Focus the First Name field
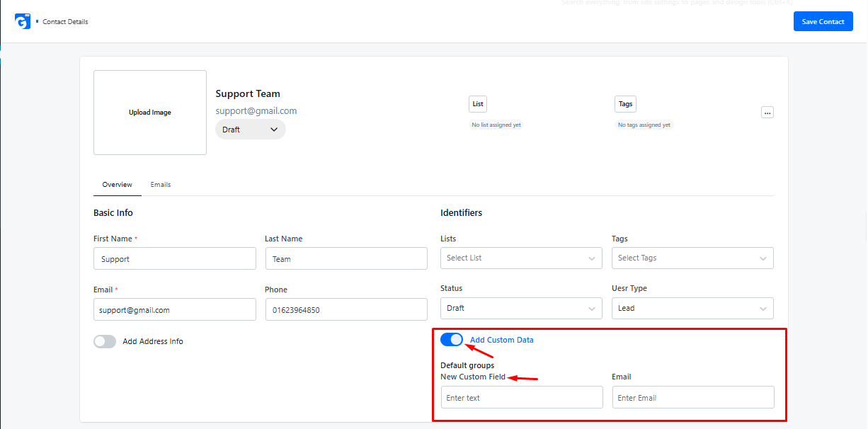 (x=175, y=258)
